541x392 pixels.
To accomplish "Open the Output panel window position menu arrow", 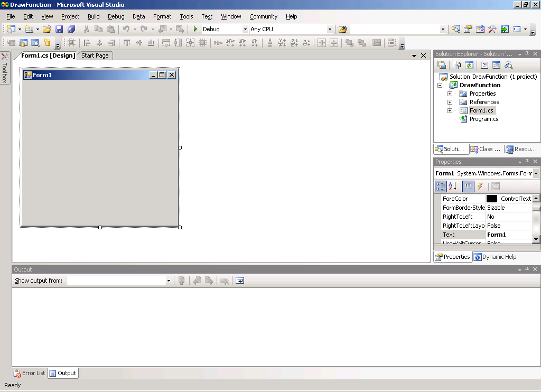I will point(520,269).
